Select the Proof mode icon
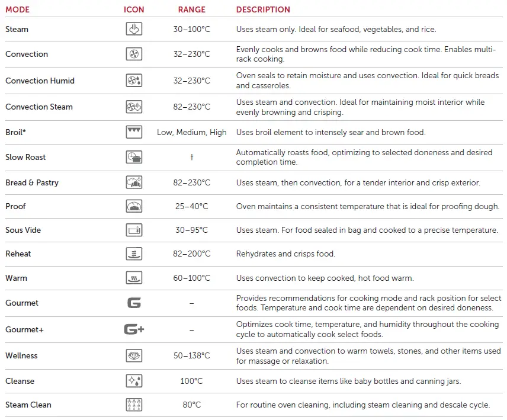Viewport: 507px width, 420px height. (134, 206)
